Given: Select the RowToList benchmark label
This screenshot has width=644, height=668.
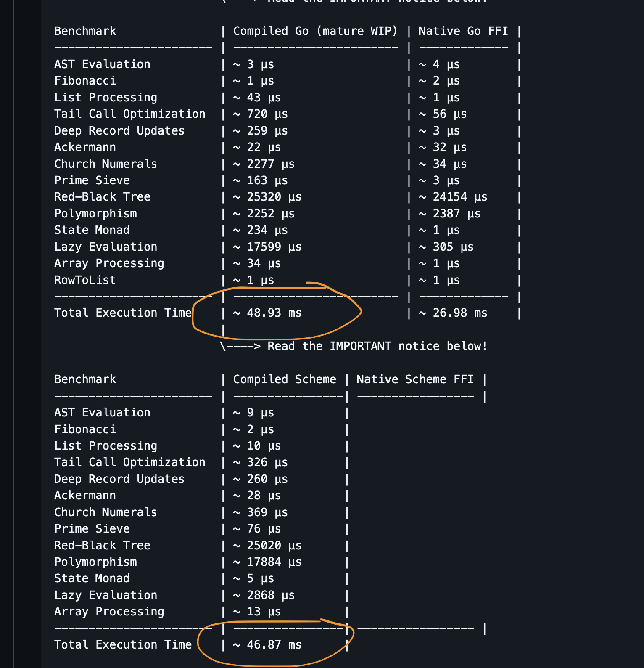Looking at the screenshot, I should (85, 280).
